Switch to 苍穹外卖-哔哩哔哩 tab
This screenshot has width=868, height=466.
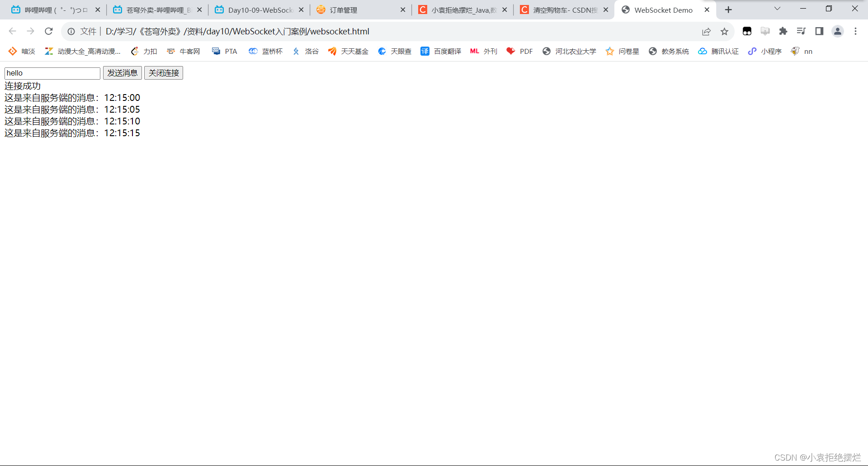click(157, 10)
